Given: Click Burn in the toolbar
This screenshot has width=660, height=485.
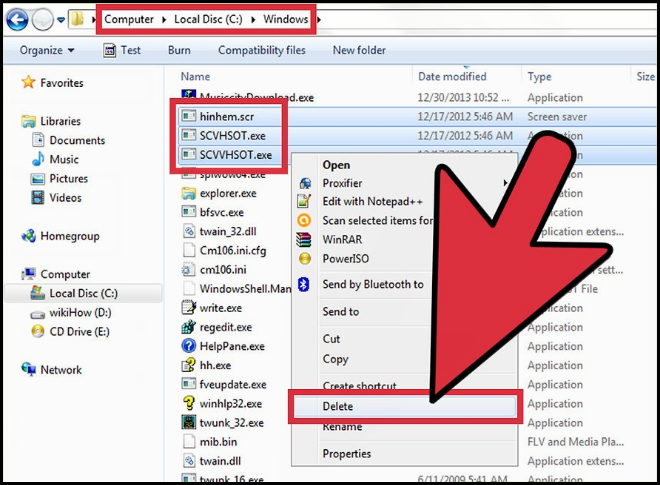Looking at the screenshot, I should 179,50.
